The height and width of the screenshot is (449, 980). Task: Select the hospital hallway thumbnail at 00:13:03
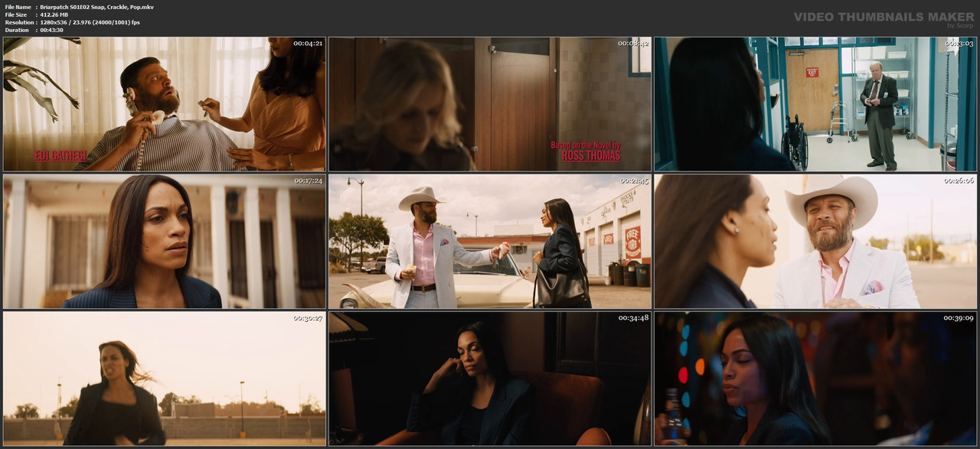tap(815, 104)
